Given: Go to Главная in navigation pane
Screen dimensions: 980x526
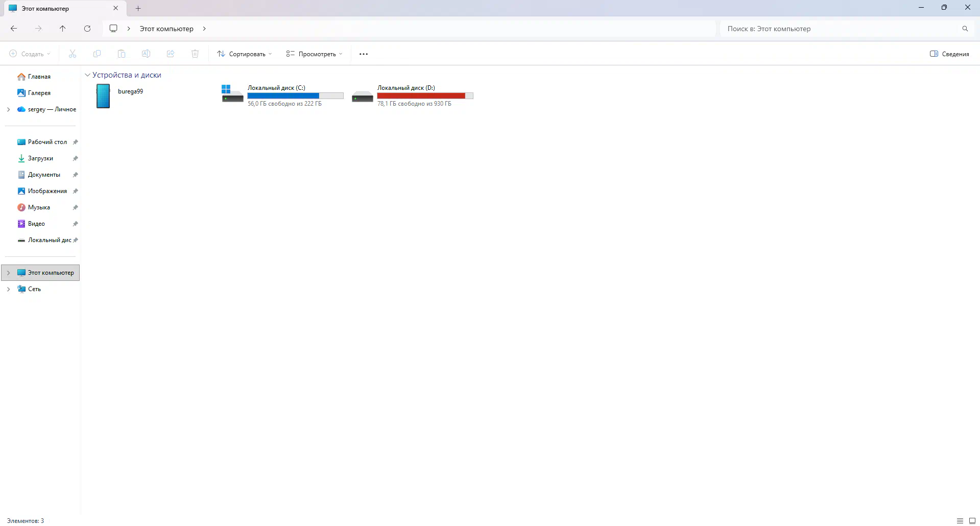Looking at the screenshot, I should point(39,77).
